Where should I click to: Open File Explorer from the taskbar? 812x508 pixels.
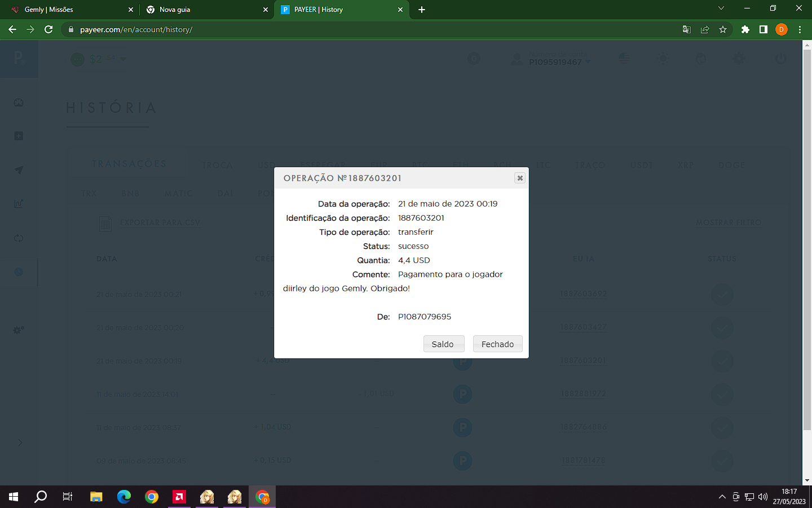[x=96, y=497]
